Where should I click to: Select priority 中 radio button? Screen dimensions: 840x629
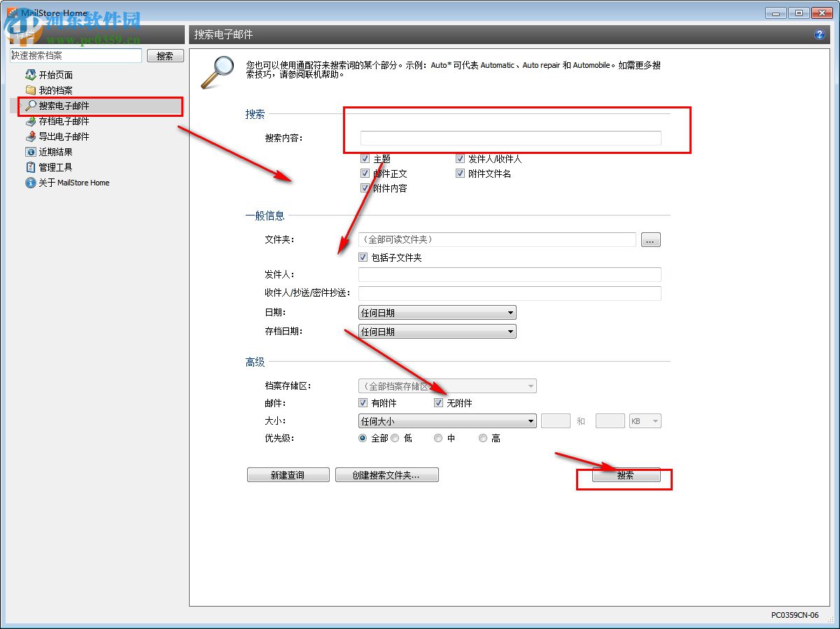point(438,438)
